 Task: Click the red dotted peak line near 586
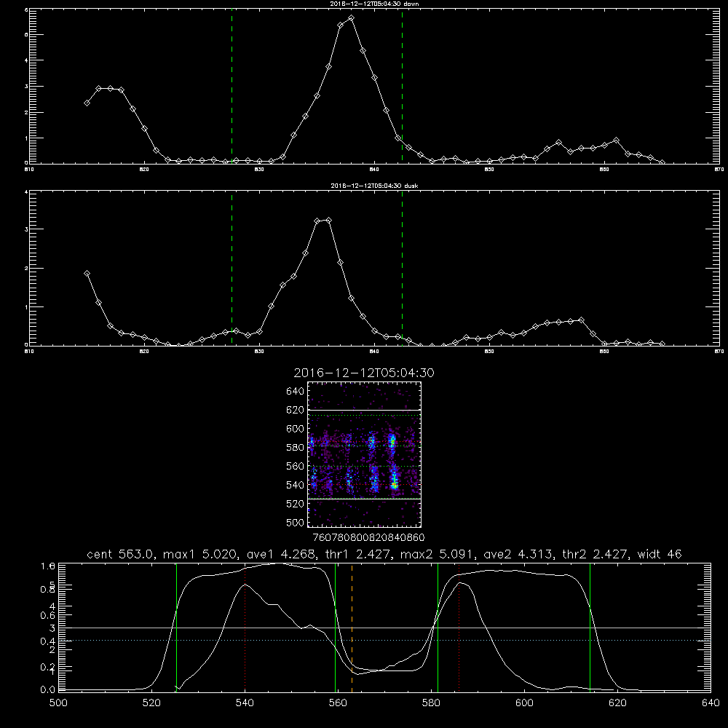coord(459,628)
